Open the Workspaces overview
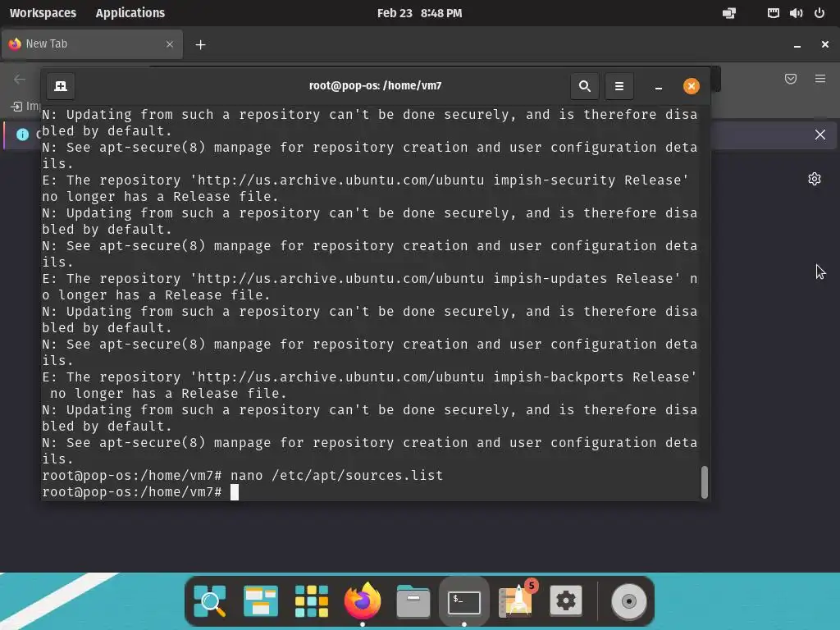This screenshot has height=630, width=840. point(43,13)
